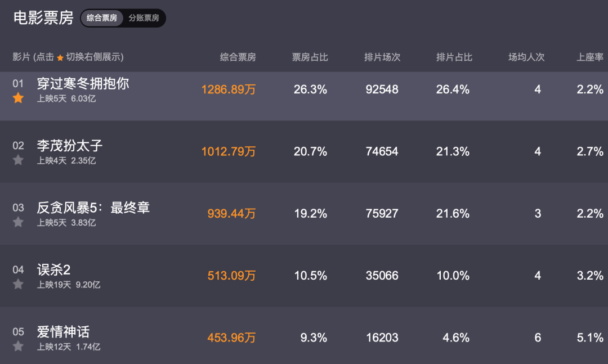Select the gray star for 李茂扮太子

point(18,160)
